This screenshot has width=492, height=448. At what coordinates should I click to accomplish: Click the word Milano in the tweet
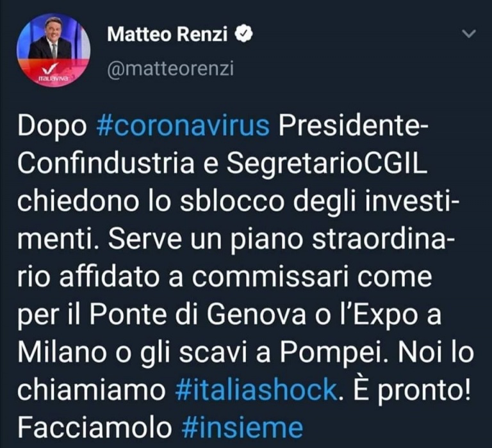pyautogui.click(x=61, y=352)
